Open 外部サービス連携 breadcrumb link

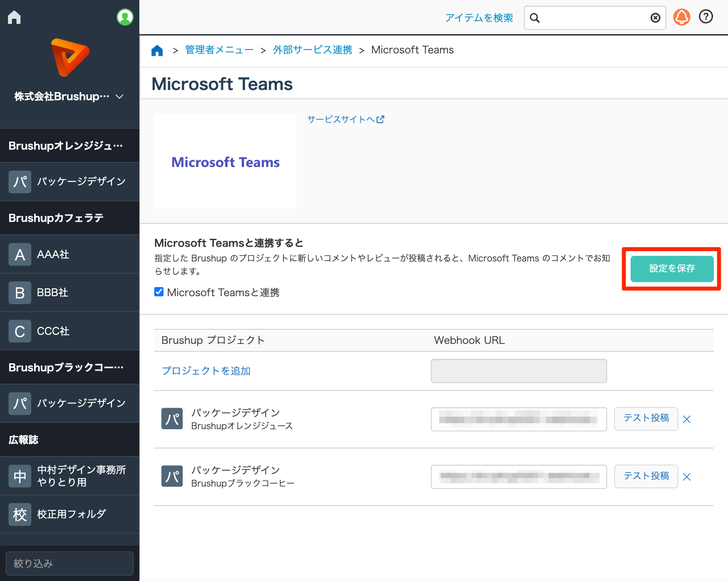coord(313,50)
